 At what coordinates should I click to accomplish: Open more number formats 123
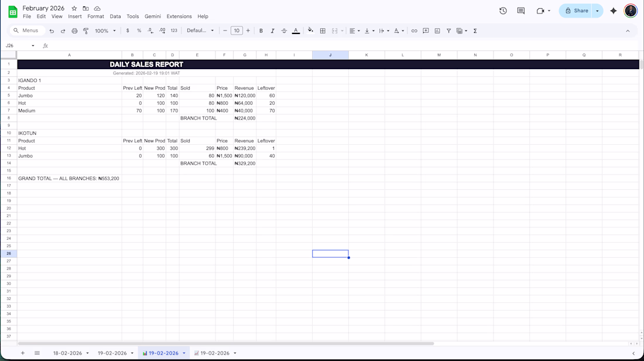click(174, 31)
